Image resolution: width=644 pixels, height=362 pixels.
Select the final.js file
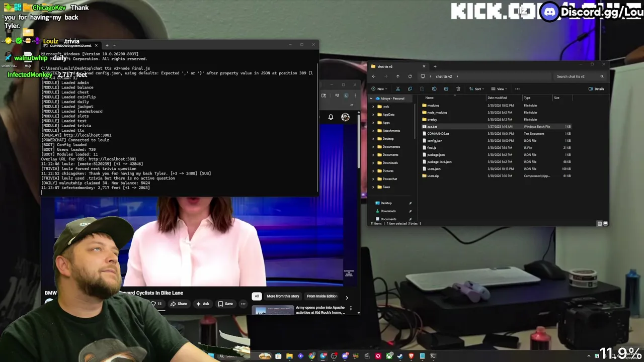coord(432,148)
